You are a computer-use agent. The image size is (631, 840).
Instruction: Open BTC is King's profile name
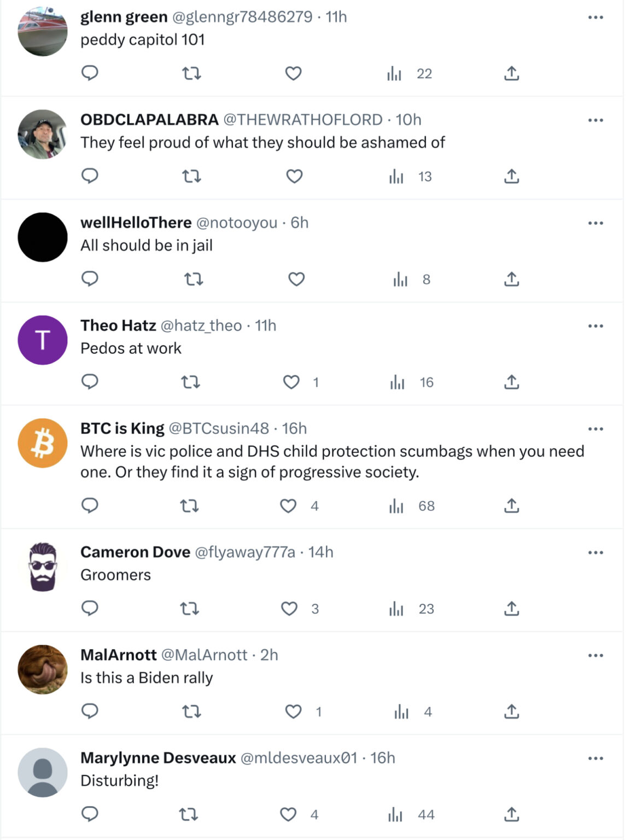click(122, 428)
